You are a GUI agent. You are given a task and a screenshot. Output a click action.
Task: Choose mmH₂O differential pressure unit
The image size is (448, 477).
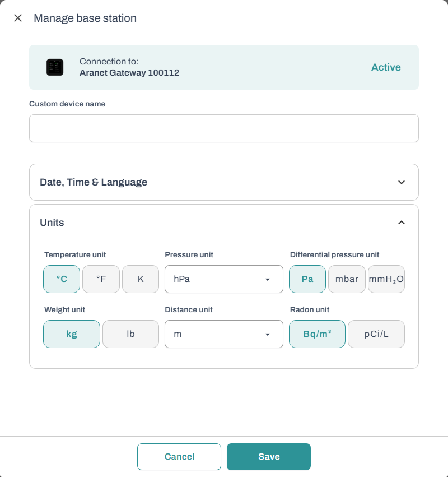pyautogui.click(x=386, y=279)
